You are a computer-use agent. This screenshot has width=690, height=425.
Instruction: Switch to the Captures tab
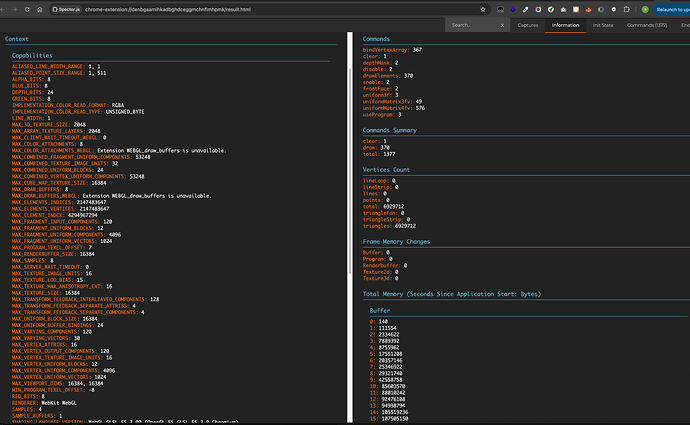point(530,24)
